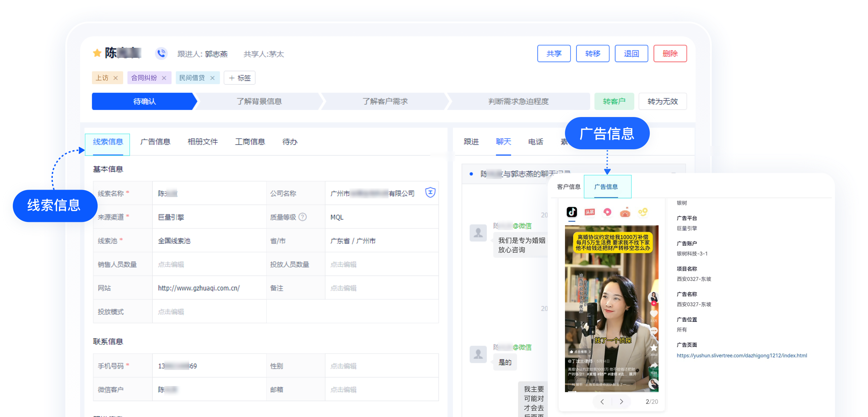This screenshot has height=417, width=868.
Task: Select the Douyin platform icon in ad panel
Action: [x=572, y=212]
